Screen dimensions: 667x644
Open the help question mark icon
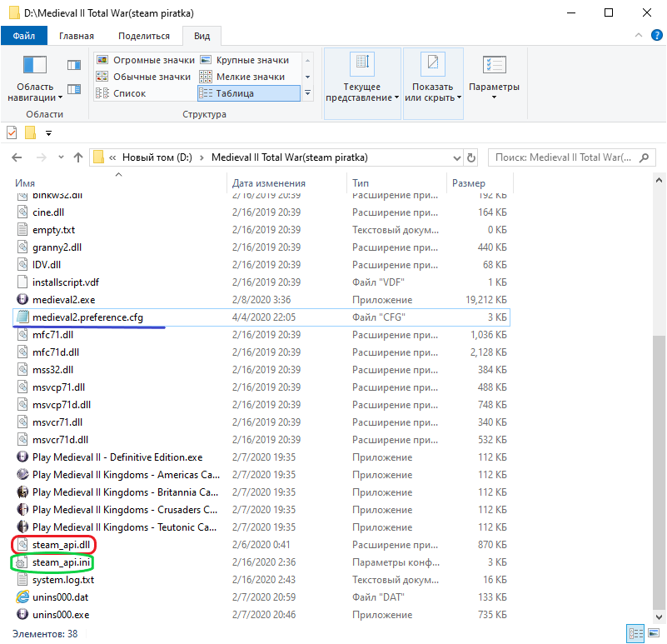[656, 35]
